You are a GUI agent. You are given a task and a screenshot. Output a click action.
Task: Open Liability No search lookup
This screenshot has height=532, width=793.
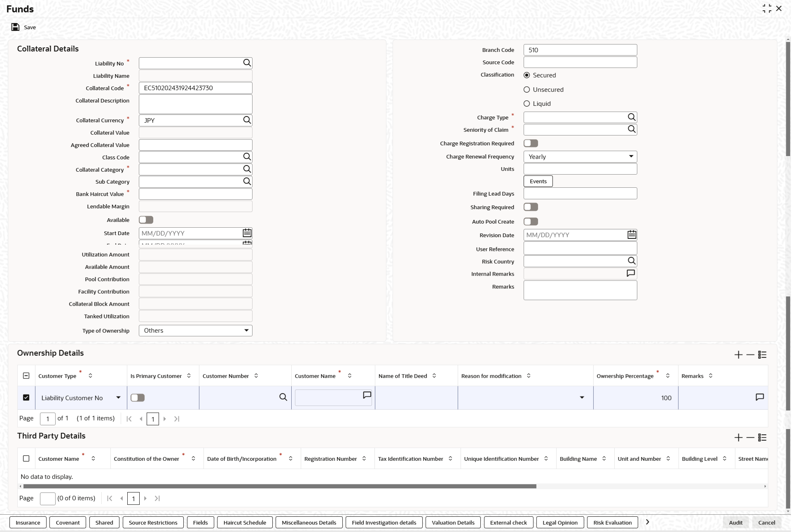click(x=247, y=63)
